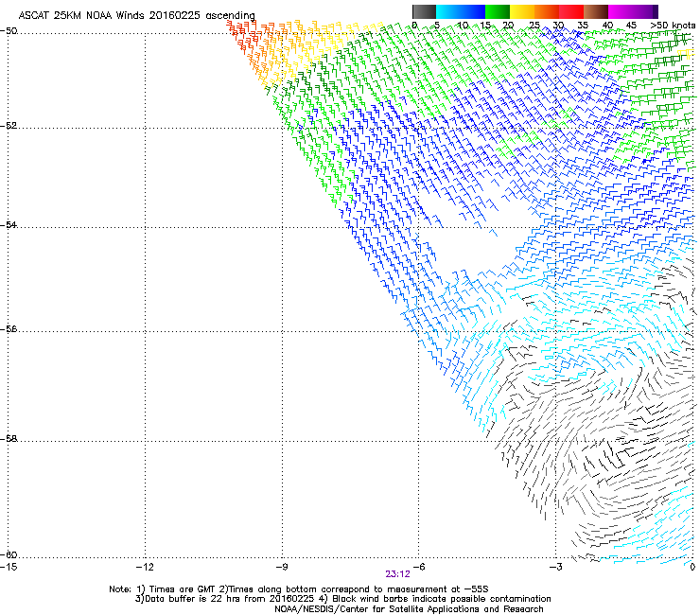Click the '0' longitude axis label

(x=692, y=567)
